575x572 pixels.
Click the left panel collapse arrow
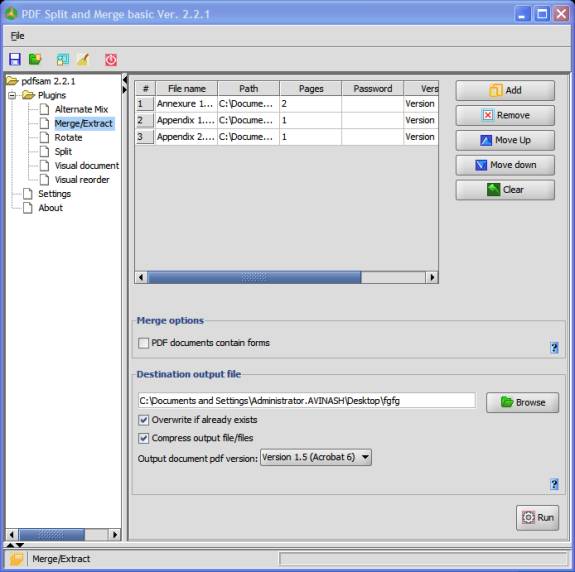pyautogui.click(x=125, y=79)
